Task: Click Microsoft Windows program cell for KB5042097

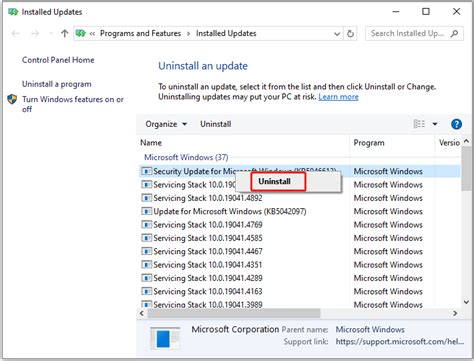Action: click(388, 211)
